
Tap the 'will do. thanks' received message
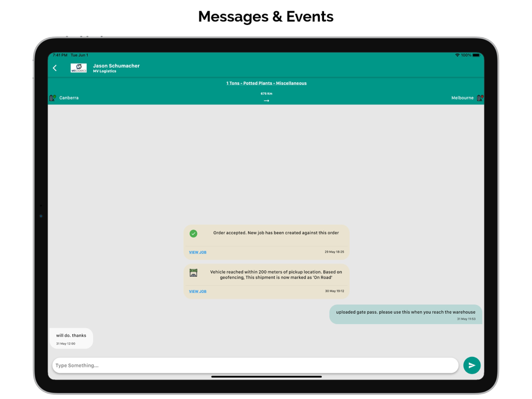[71, 338]
